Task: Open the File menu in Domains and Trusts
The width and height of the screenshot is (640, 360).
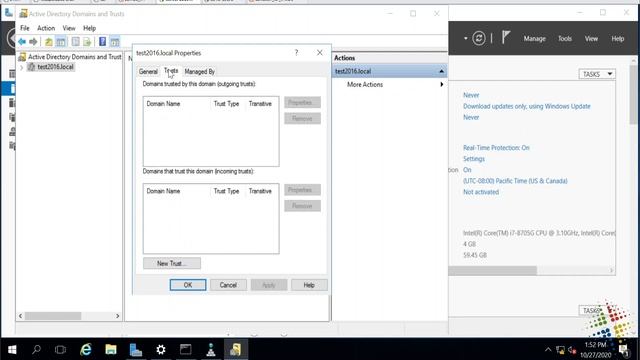Action: (25, 28)
